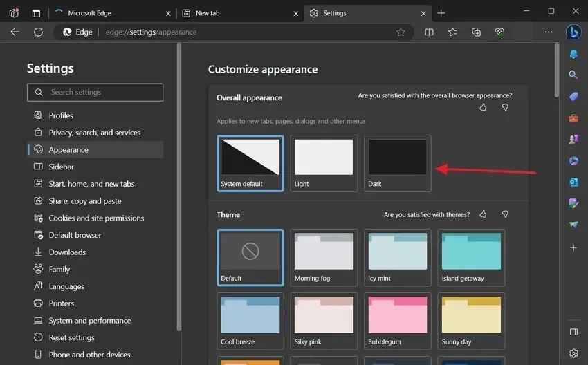The width and height of the screenshot is (588, 365).
Task: Open Designer sidebar icon
Action: 573,203
